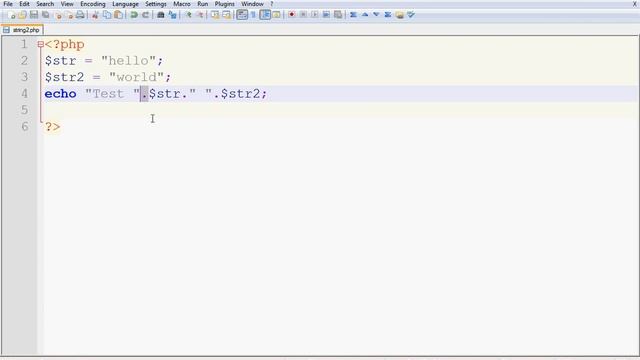Image resolution: width=640 pixels, height=360 pixels.
Task: Click the Save Recorded Macro icon
Action: click(338, 15)
